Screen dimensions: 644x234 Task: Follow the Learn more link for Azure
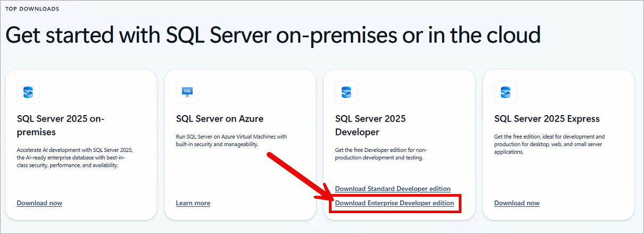[193, 203]
